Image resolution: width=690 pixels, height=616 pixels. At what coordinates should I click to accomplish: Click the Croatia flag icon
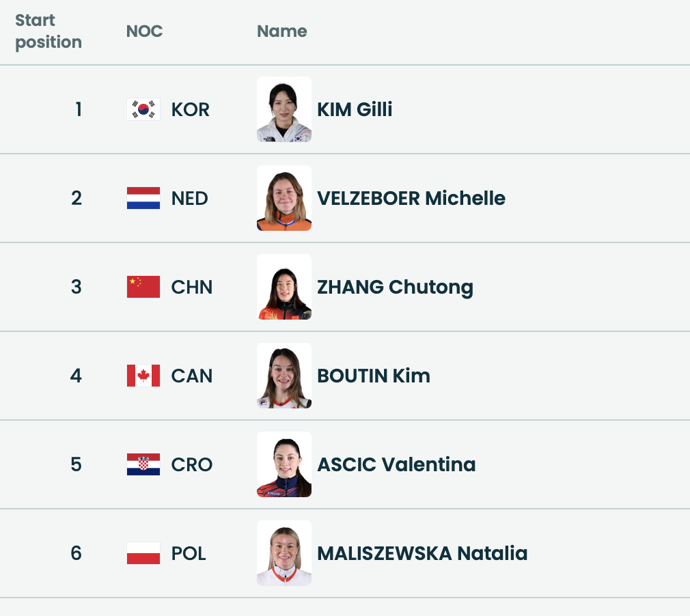(x=143, y=464)
